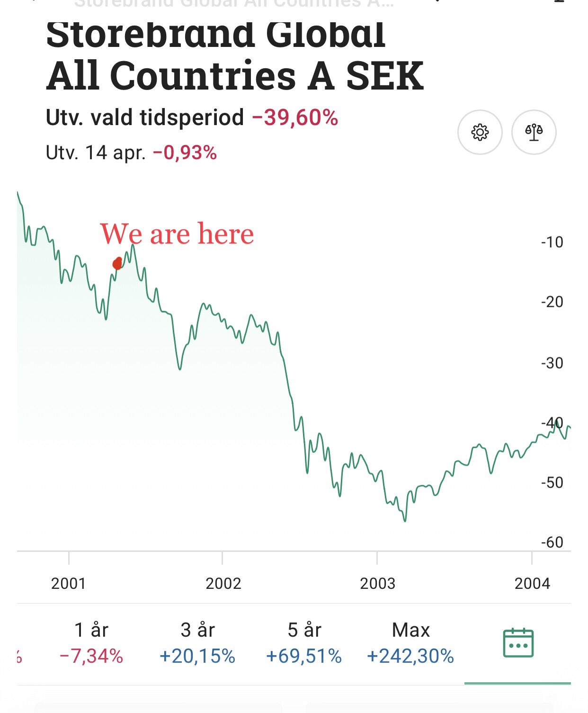Open the calendar date range picker

pyautogui.click(x=518, y=643)
